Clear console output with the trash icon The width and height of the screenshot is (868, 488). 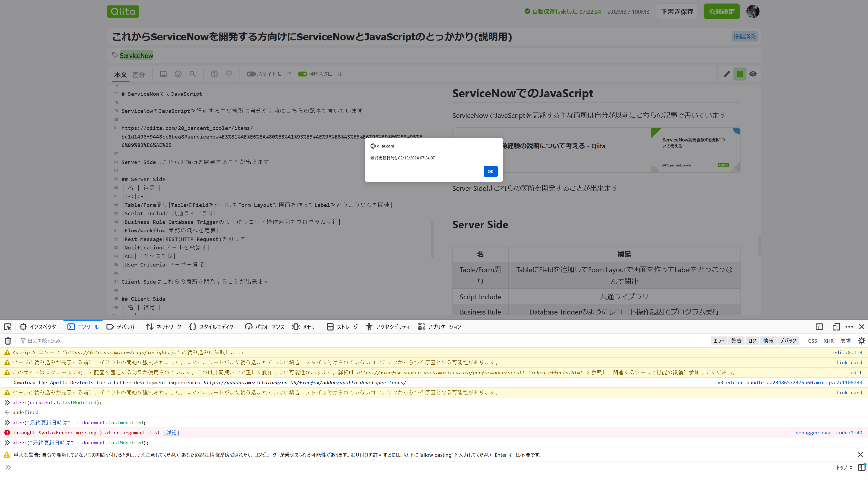click(7, 341)
